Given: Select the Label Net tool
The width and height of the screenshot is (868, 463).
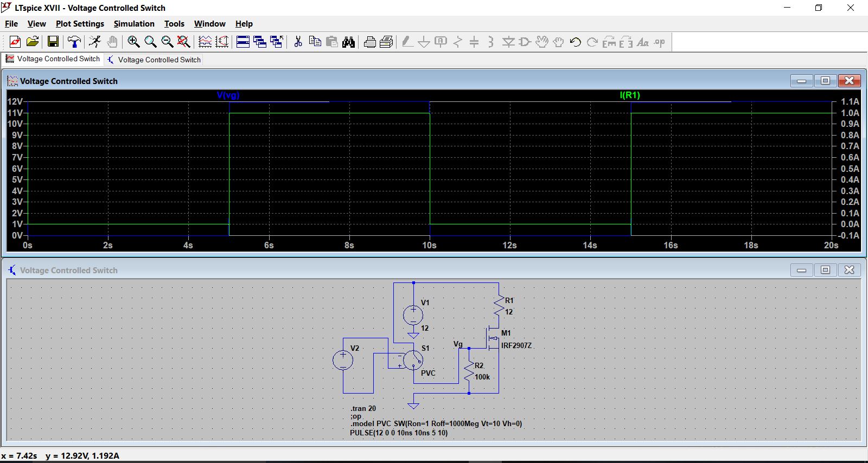Looking at the screenshot, I should tap(441, 42).
